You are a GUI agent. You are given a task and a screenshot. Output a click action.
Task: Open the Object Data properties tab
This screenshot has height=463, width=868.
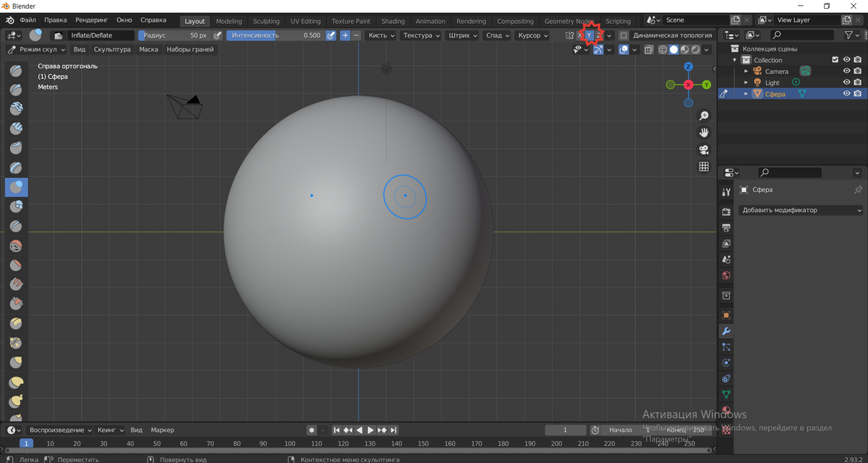726,394
